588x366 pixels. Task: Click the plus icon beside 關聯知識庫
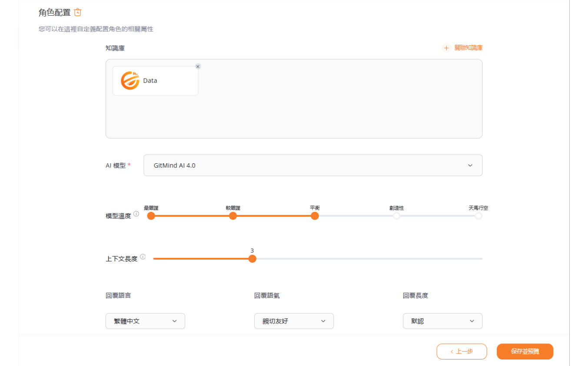point(446,48)
